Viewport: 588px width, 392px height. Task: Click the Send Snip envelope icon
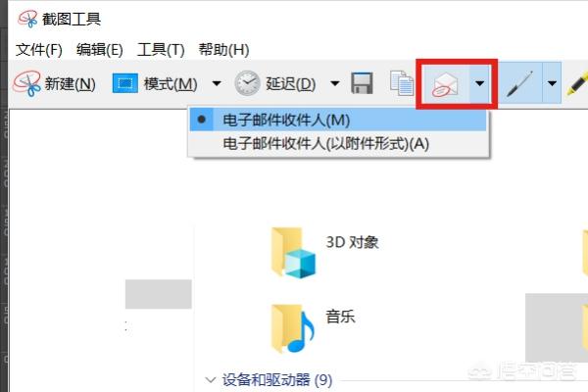point(446,84)
